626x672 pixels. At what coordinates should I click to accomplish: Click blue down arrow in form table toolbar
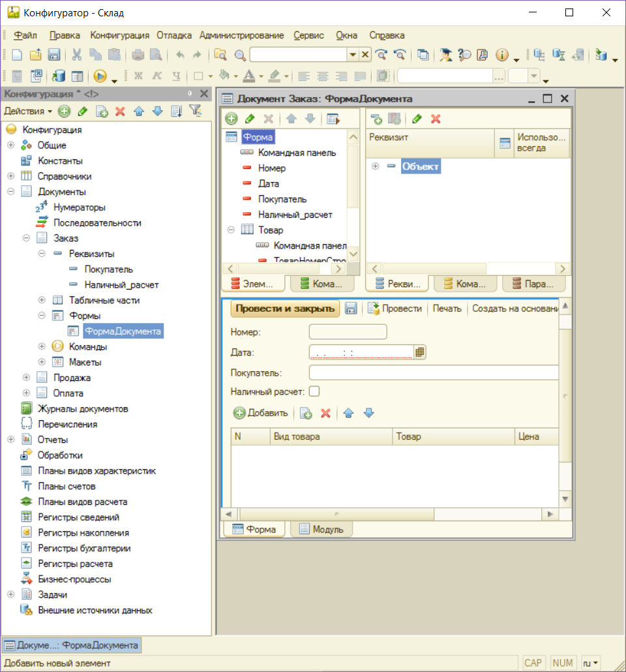(368, 413)
